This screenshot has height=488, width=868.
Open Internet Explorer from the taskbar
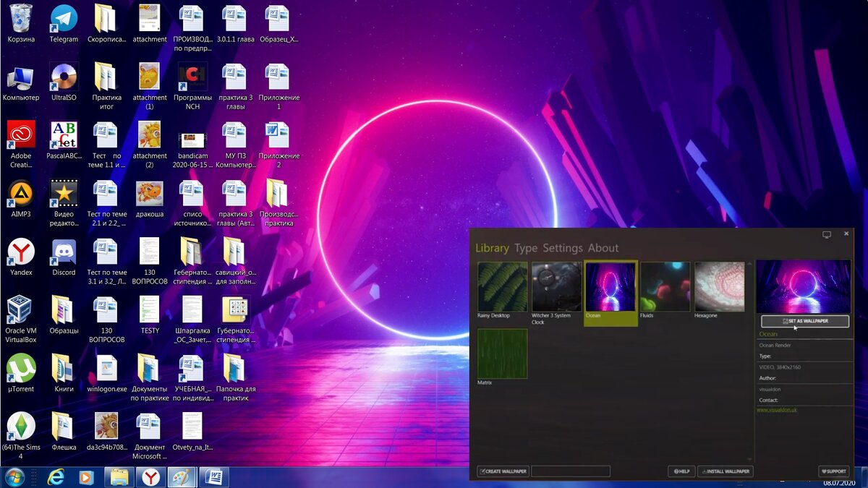(x=56, y=477)
